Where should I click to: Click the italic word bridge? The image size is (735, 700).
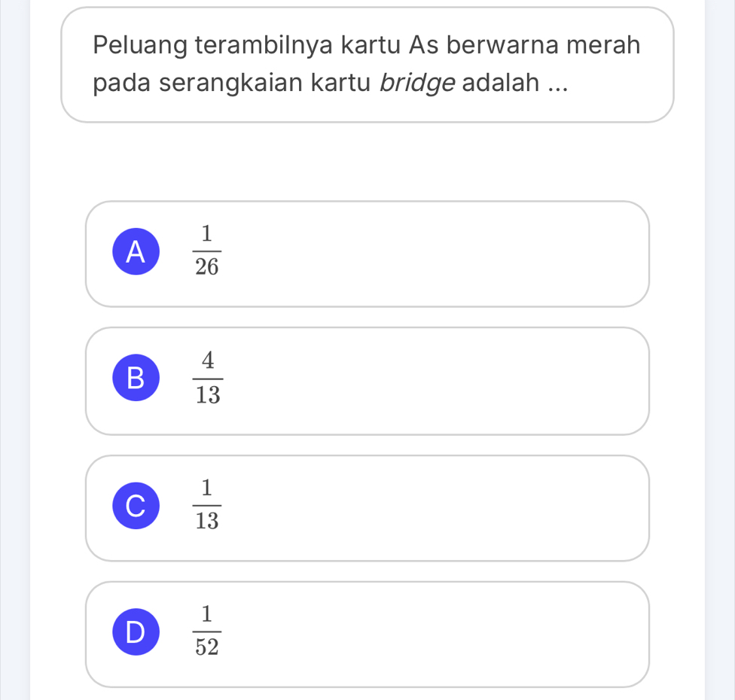coord(417,84)
